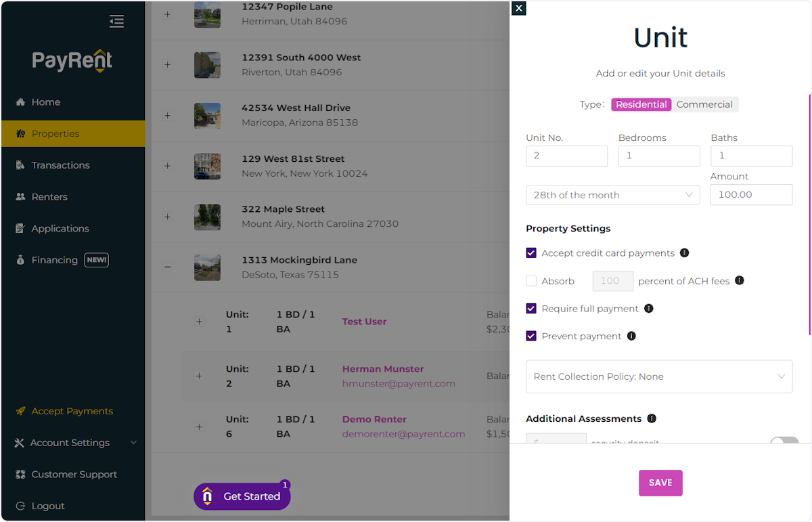Expand Account Settings submenu chevron
The height and width of the screenshot is (522, 812).
133,443
